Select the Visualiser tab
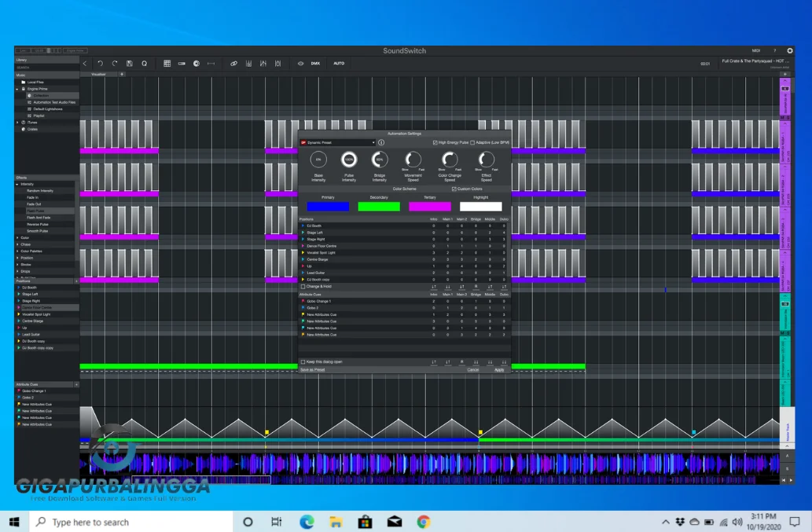The image size is (812, 532). [98, 75]
